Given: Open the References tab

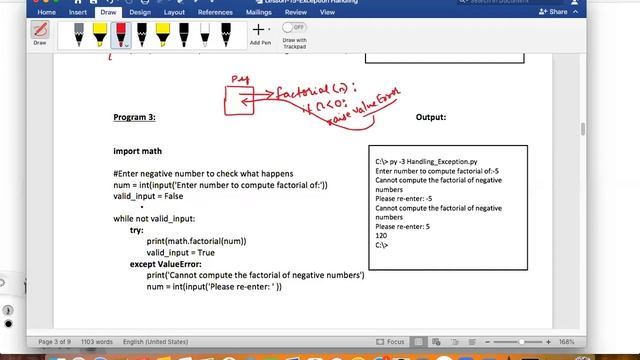Looking at the screenshot, I should point(215,12).
